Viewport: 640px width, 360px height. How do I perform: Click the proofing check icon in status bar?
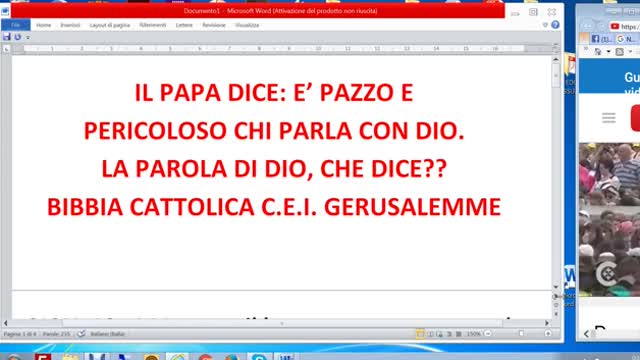pos(81,334)
